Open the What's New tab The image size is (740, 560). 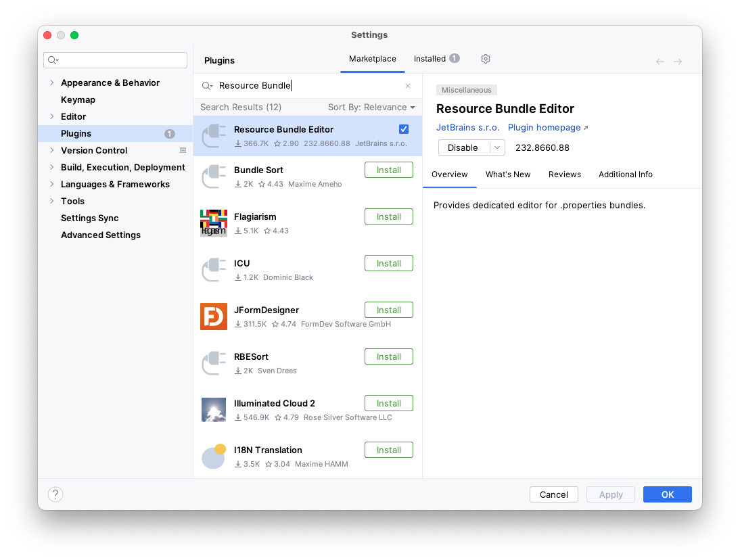point(508,174)
